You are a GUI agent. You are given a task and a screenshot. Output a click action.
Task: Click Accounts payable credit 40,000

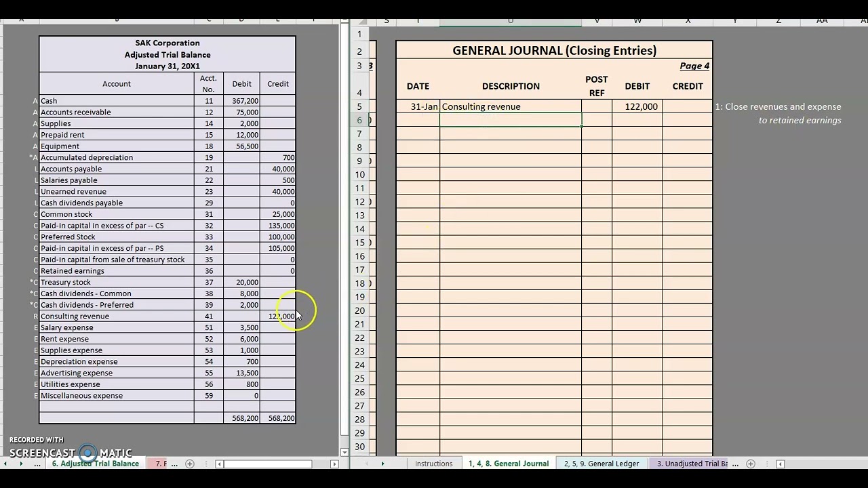278,169
